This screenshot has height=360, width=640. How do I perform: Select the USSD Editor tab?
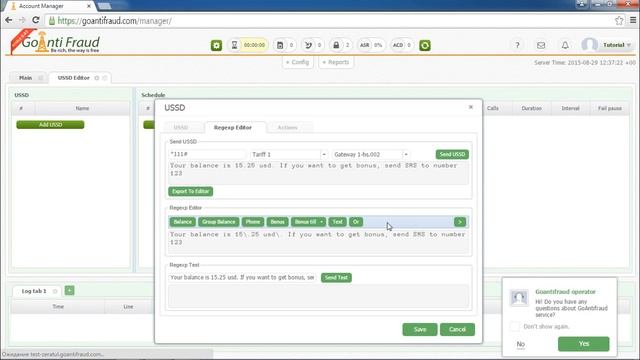(x=73, y=78)
